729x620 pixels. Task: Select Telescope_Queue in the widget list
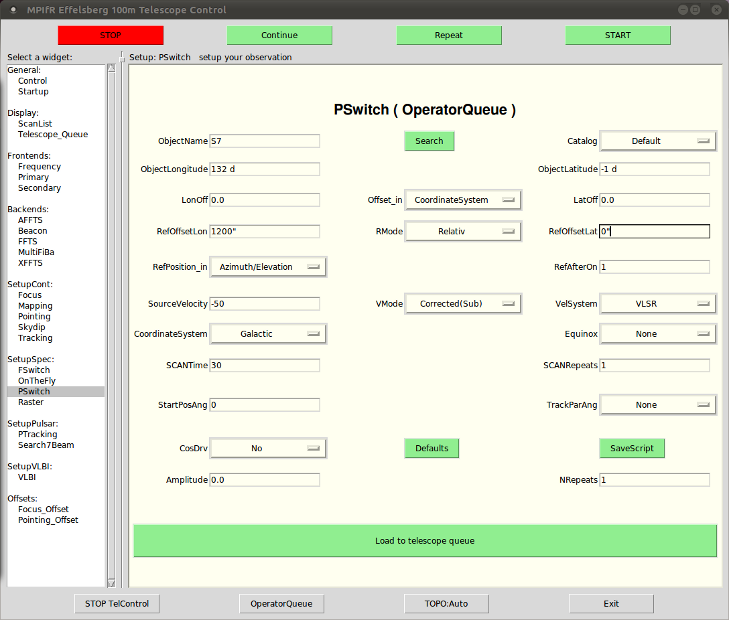pos(53,134)
